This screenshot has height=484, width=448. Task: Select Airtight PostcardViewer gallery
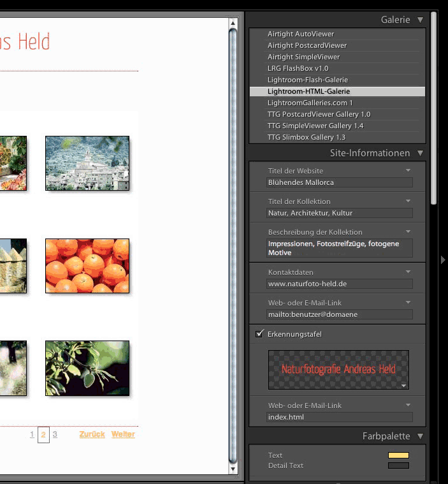coord(337,45)
